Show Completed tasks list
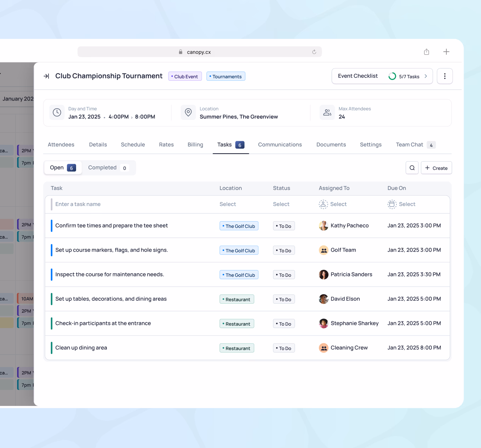 (108, 168)
